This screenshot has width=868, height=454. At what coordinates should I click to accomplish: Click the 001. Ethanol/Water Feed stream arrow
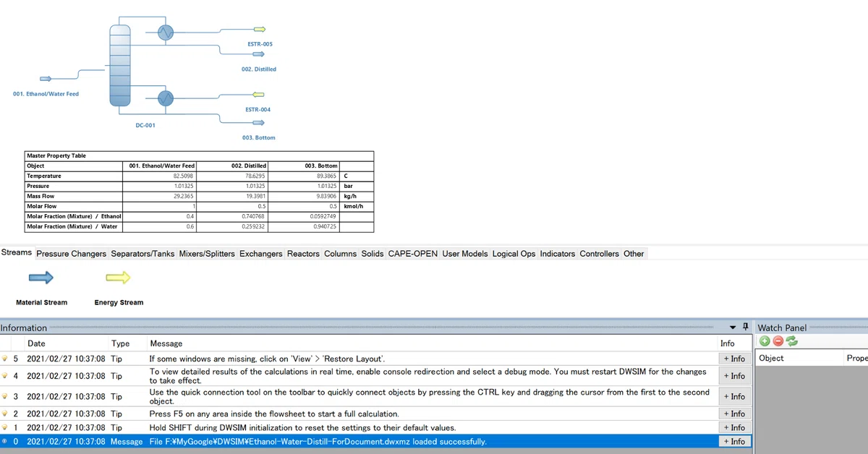45,78
